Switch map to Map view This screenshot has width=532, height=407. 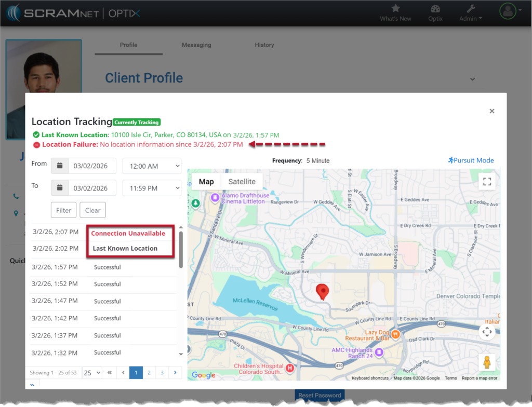click(206, 182)
